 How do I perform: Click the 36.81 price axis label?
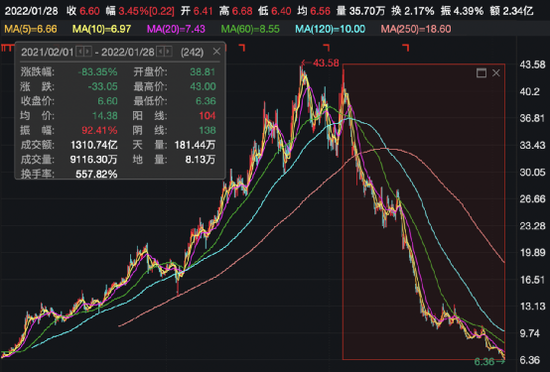tap(532, 118)
